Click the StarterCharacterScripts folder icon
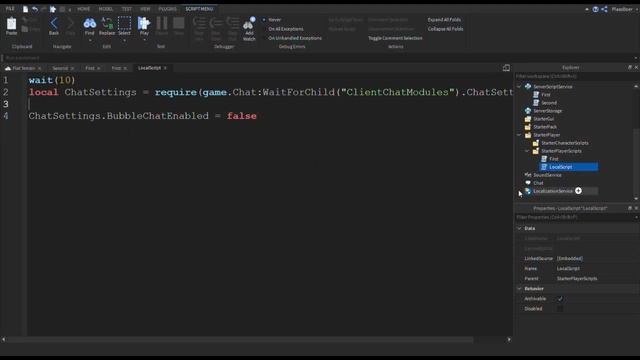 [x=536, y=143]
